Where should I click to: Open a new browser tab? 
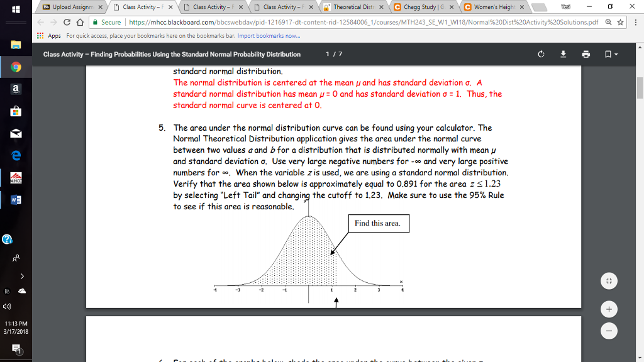(539, 7)
